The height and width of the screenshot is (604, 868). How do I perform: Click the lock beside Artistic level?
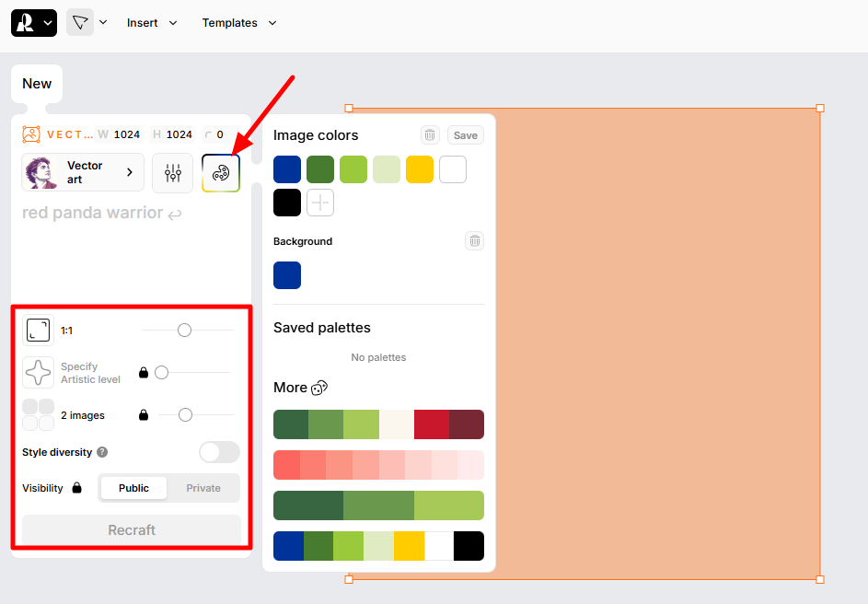point(144,372)
